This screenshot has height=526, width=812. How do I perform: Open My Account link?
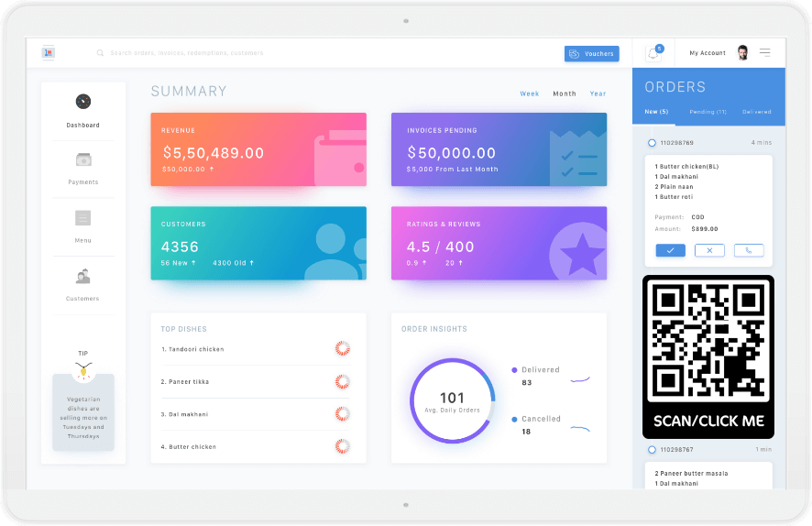[708, 53]
